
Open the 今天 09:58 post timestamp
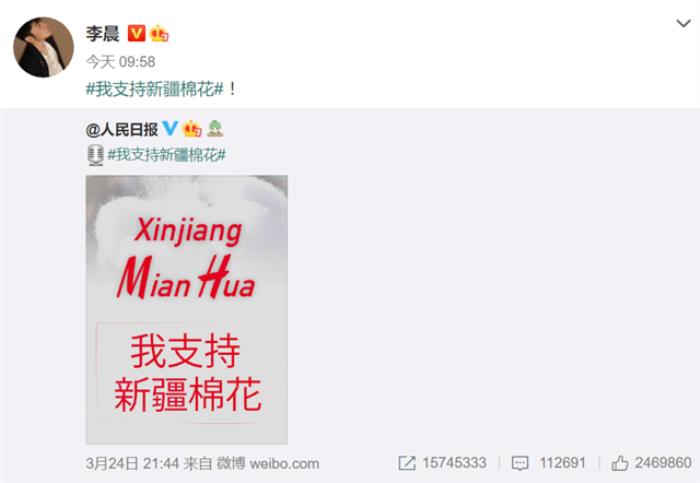(121, 62)
